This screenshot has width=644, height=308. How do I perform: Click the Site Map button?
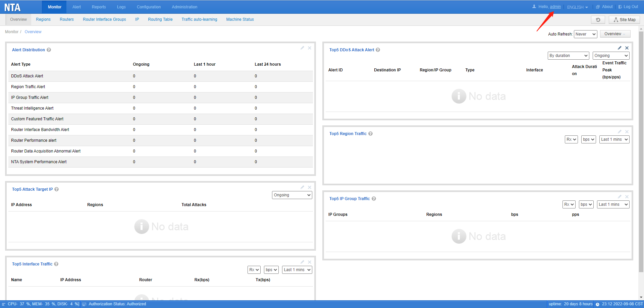point(625,20)
